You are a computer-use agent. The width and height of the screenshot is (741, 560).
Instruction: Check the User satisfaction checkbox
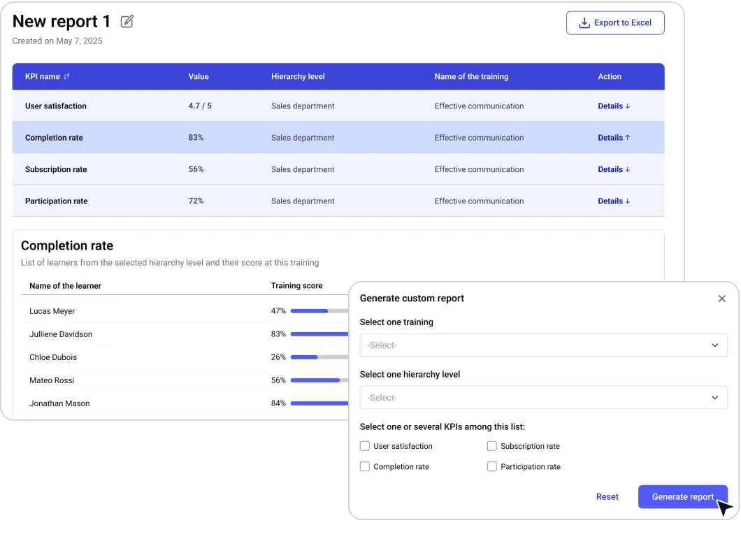(365, 446)
